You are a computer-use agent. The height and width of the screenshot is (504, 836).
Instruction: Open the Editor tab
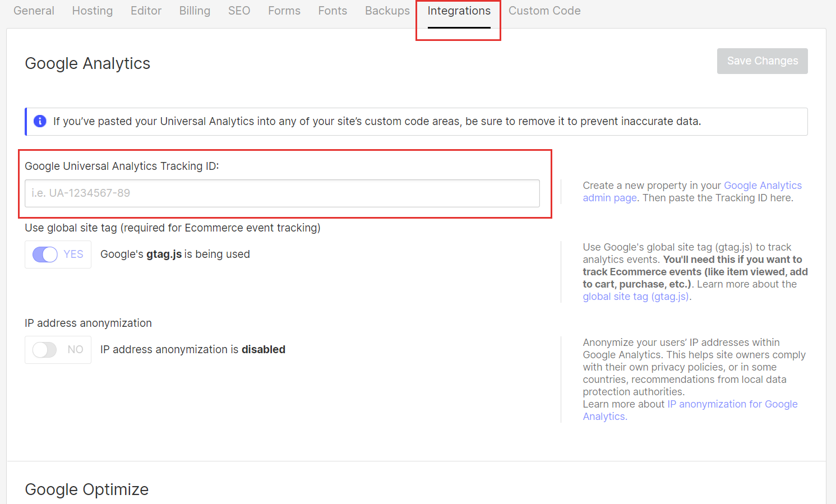click(146, 11)
